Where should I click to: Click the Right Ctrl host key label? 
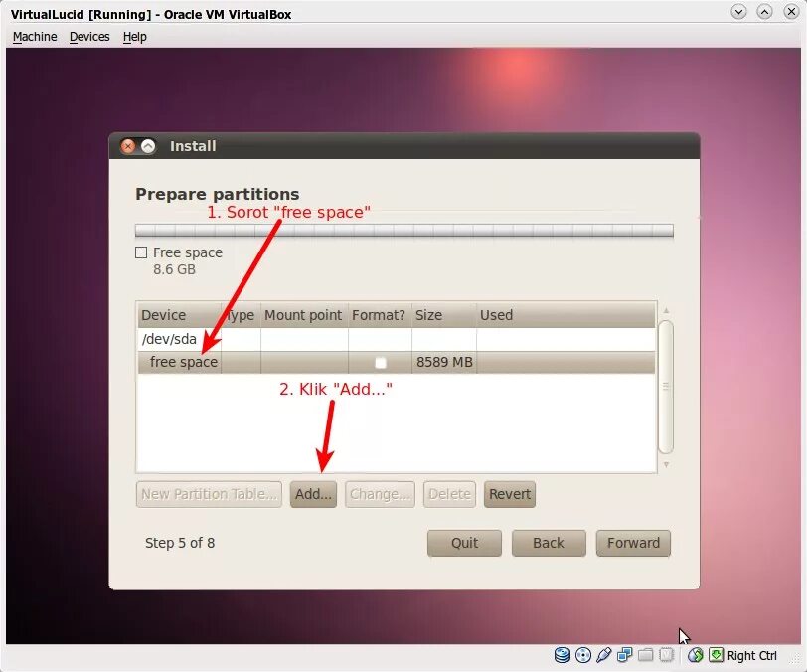tap(752, 655)
